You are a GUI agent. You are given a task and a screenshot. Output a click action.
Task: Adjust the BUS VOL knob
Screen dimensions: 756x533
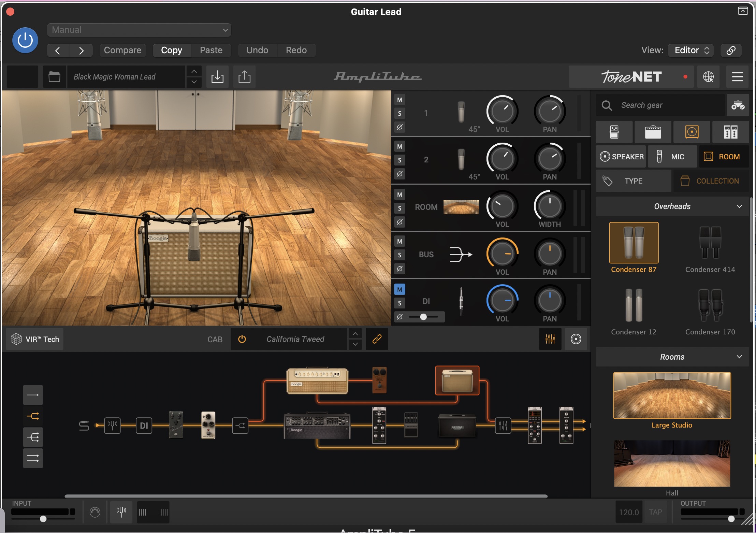point(502,254)
